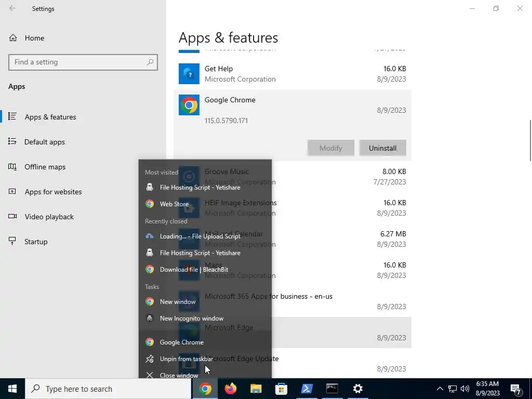Open Command Prompt from the taskbar
This screenshot has height=399, width=532.
click(332, 389)
